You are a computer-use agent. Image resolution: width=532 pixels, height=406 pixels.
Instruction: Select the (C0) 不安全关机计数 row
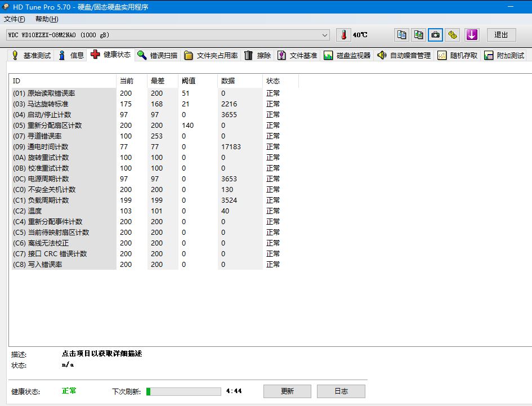[x=154, y=189]
